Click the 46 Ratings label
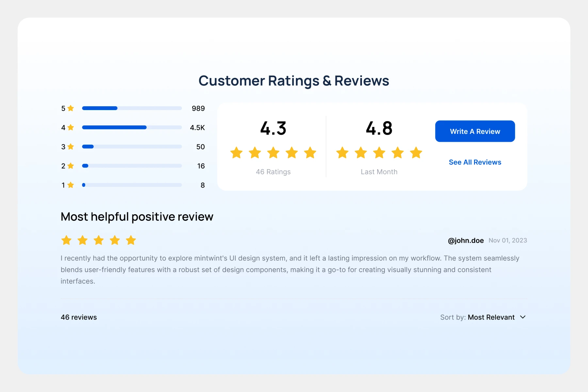Viewport: 588px width, 392px height. [273, 172]
